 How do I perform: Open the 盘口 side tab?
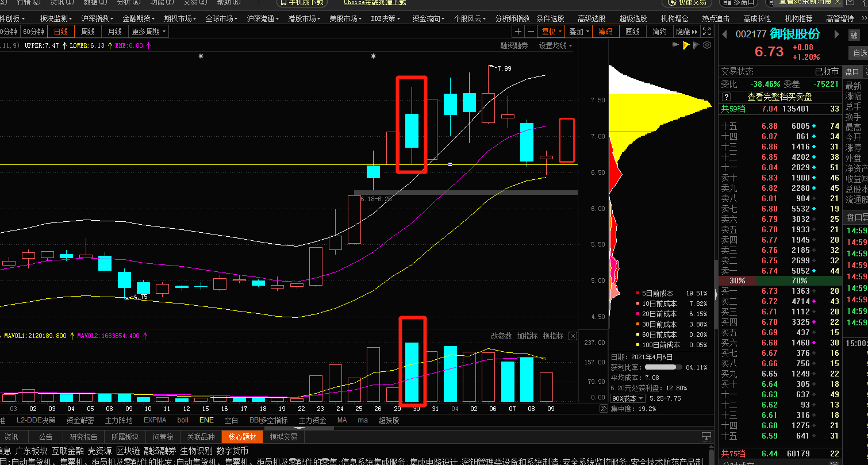852,72
